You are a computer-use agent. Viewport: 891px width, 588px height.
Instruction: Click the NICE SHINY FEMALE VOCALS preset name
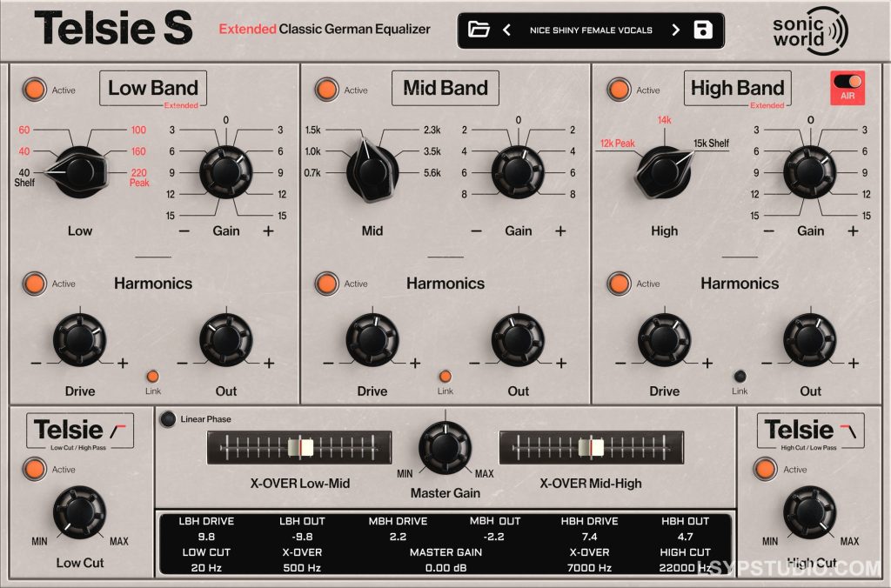pos(591,30)
